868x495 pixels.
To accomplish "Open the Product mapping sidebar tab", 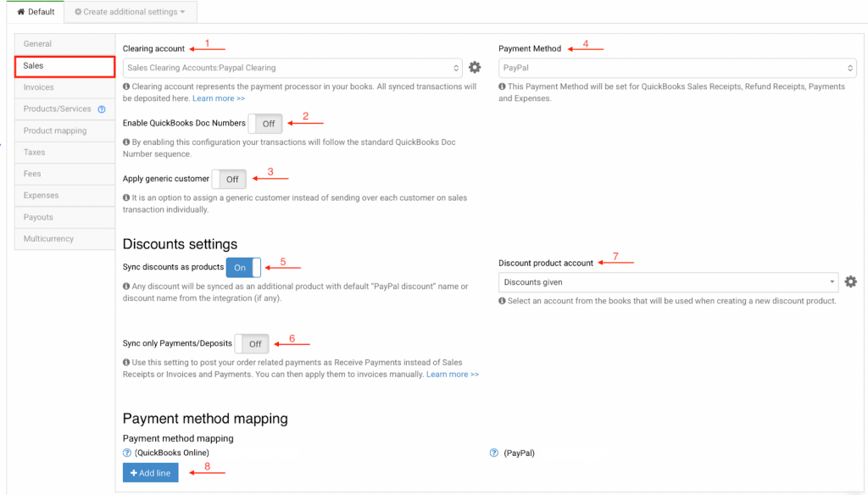I will click(x=55, y=131).
